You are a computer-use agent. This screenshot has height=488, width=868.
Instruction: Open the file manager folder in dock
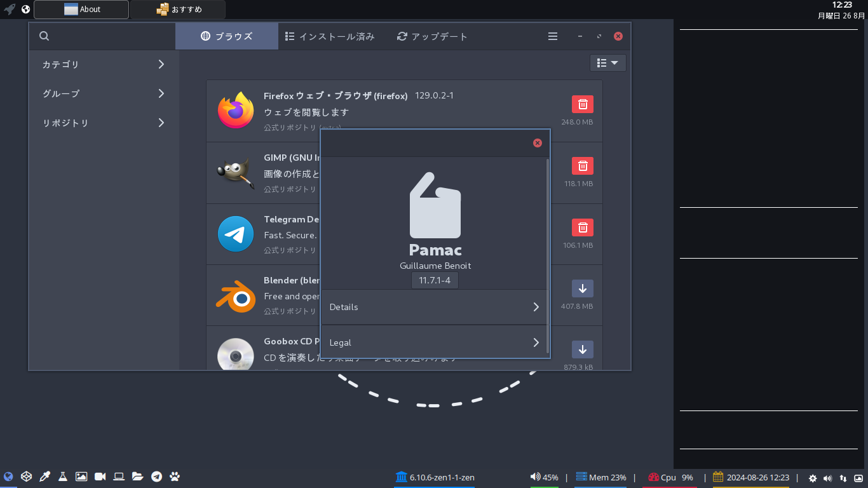coord(137,477)
